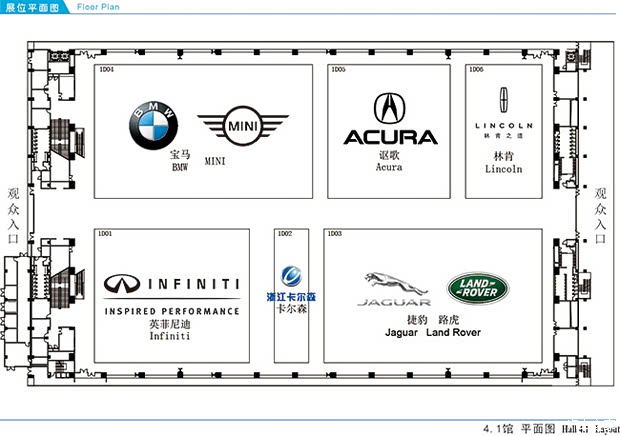620x436 pixels.
Task: Click the 展位平面图 header title
Action: click(x=28, y=7)
